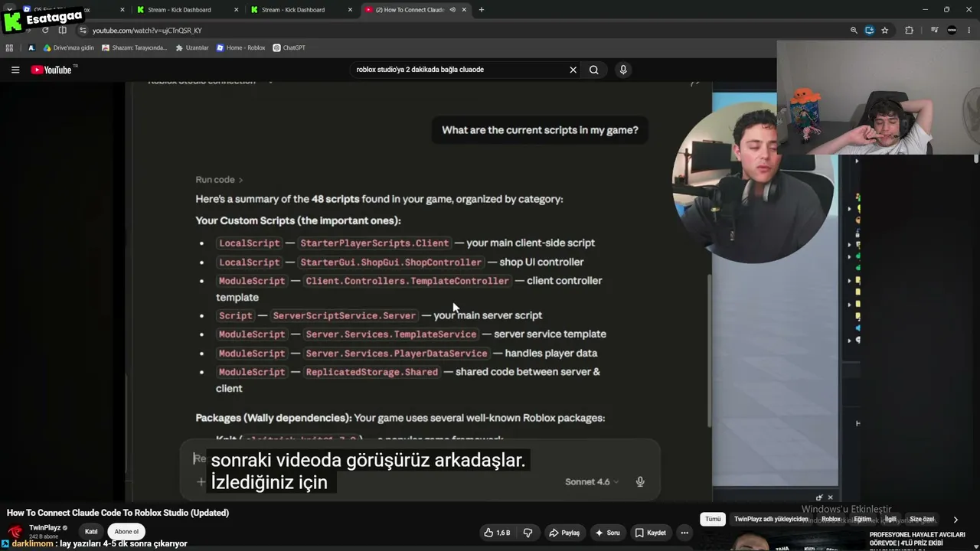Viewport: 980px width, 551px height.
Task: Click the Abone ol subscribe button
Action: tap(126, 532)
